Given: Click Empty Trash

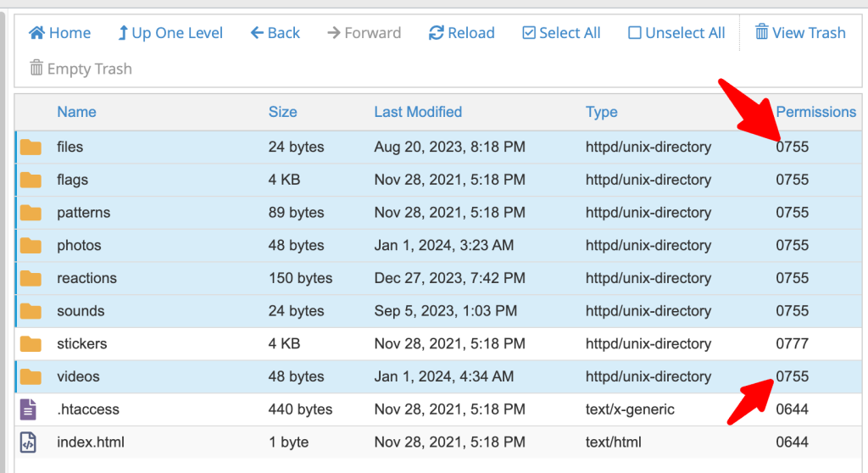Looking at the screenshot, I should coord(81,69).
